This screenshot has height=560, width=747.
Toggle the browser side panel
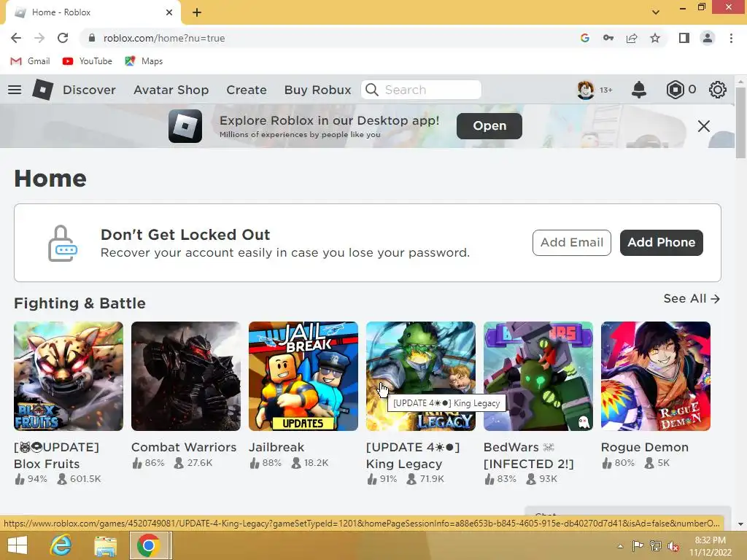tap(684, 38)
